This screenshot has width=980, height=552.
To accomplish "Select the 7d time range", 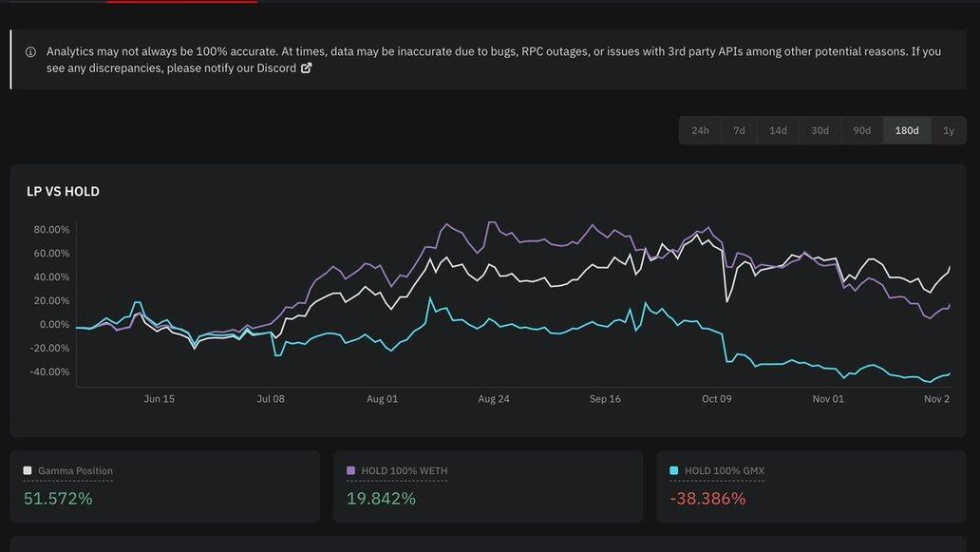I will tap(739, 130).
